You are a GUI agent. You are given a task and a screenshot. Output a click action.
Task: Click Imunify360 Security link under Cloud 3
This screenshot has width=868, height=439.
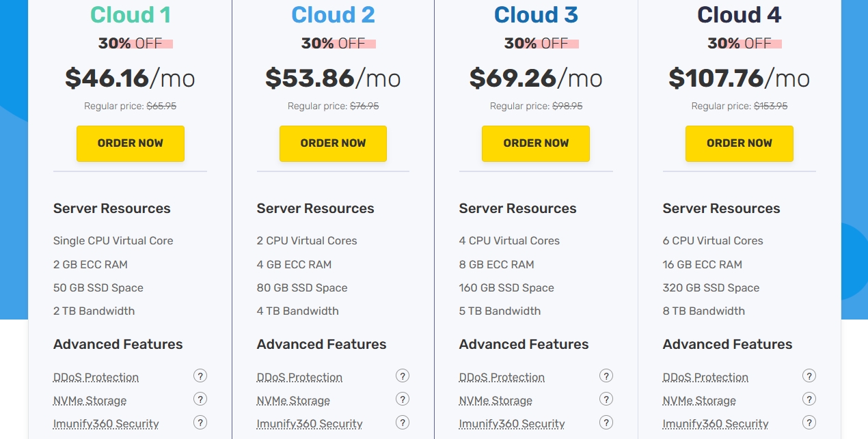click(512, 424)
